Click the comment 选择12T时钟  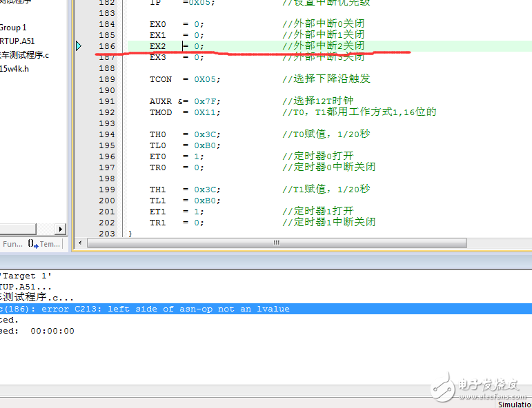point(318,101)
